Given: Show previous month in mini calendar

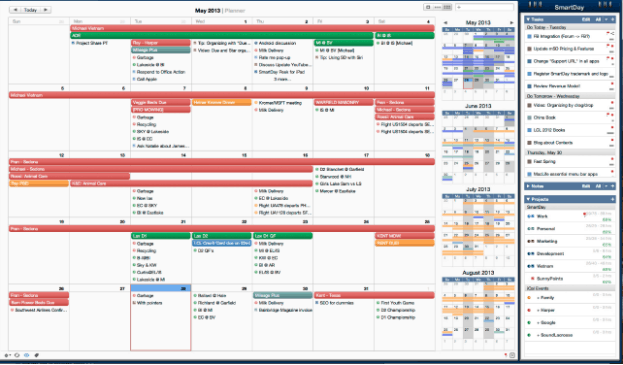Looking at the screenshot, I should (445, 23).
